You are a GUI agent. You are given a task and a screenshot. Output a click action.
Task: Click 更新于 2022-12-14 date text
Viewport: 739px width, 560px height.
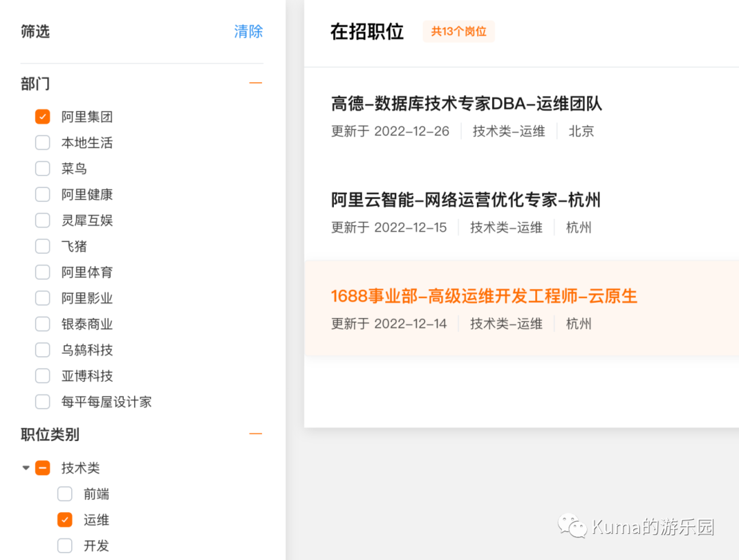(x=389, y=324)
